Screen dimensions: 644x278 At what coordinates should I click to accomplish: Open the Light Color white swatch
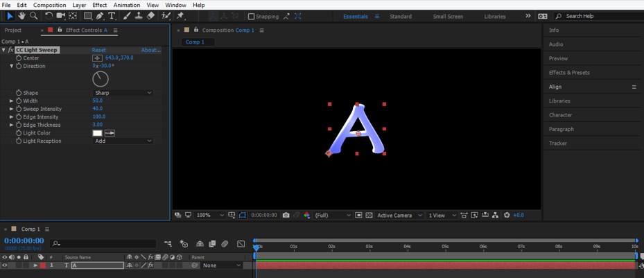(x=97, y=133)
